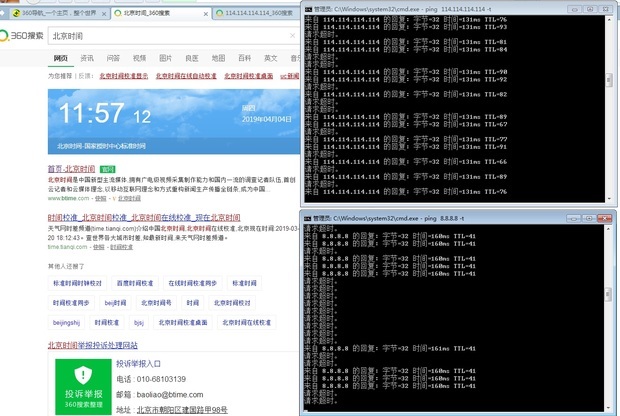Click related search 标准时间
The height and width of the screenshot is (416, 620).
(x=244, y=283)
